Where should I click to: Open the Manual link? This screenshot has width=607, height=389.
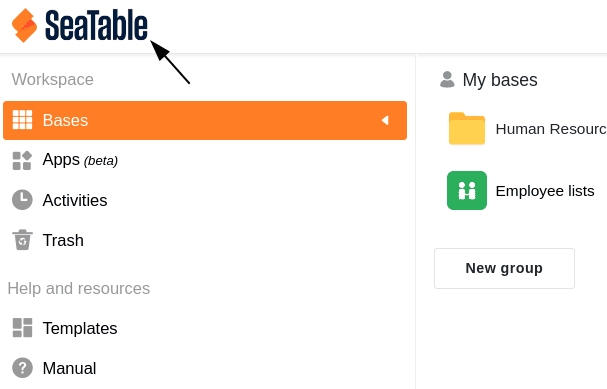point(69,368)
